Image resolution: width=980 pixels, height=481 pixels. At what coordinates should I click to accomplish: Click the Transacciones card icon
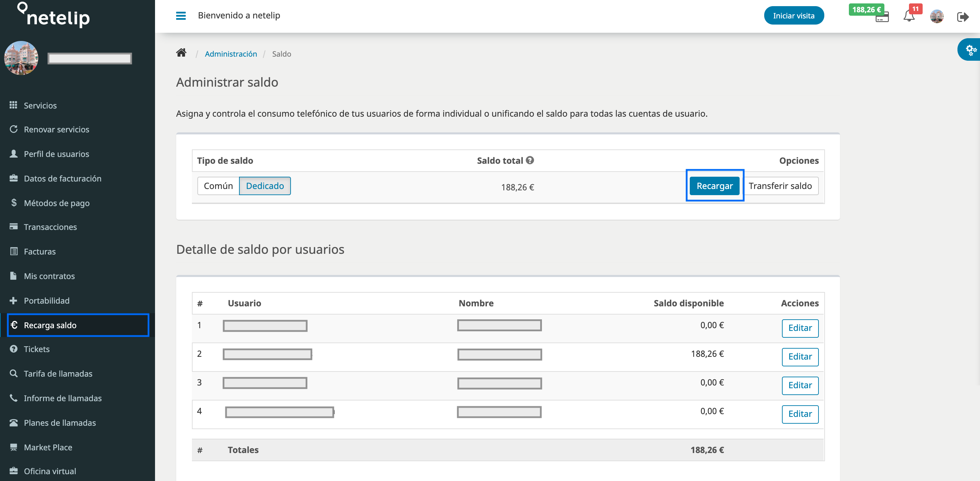13,227
